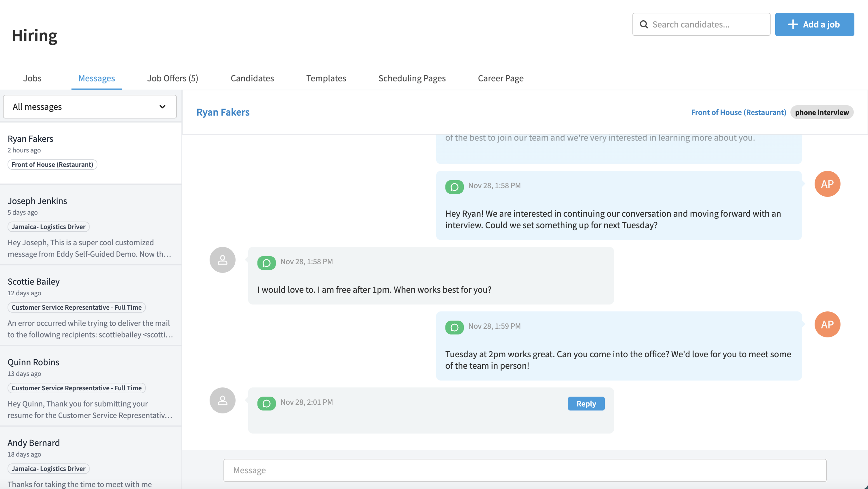Open the Templates tab
868x489 pixels.
point(326,78)
